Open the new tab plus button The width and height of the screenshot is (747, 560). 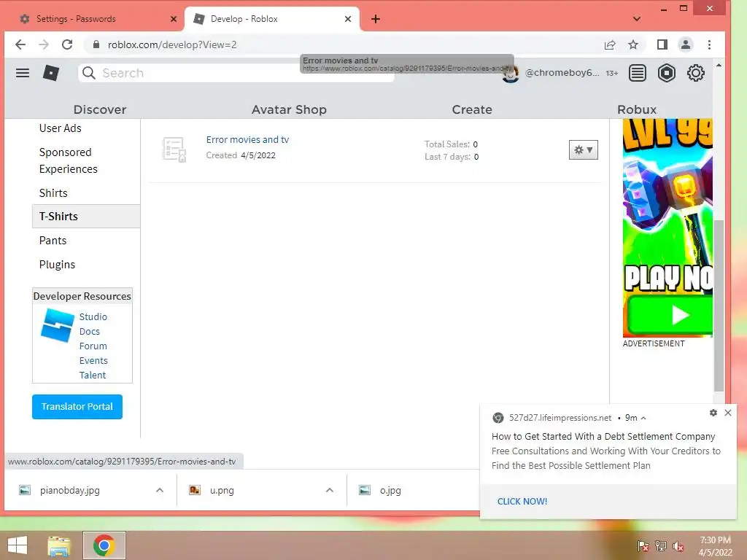point(376,19)
